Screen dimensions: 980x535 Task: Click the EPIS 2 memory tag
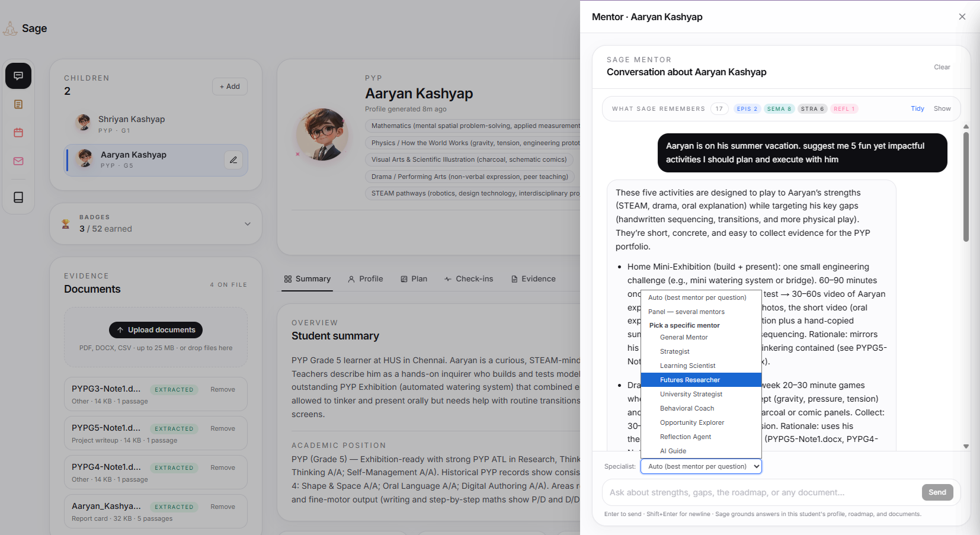[747, 109]
